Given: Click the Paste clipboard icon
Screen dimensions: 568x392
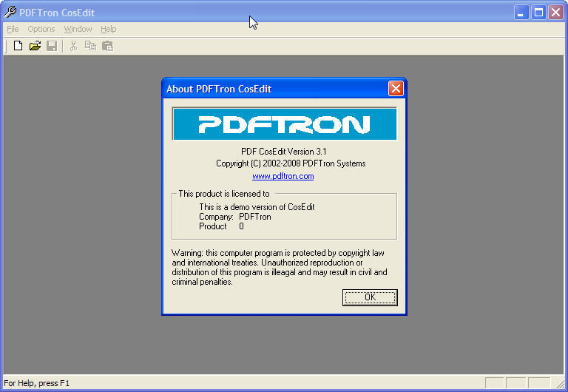Looking at the screenshot, I should click(107, 46).
